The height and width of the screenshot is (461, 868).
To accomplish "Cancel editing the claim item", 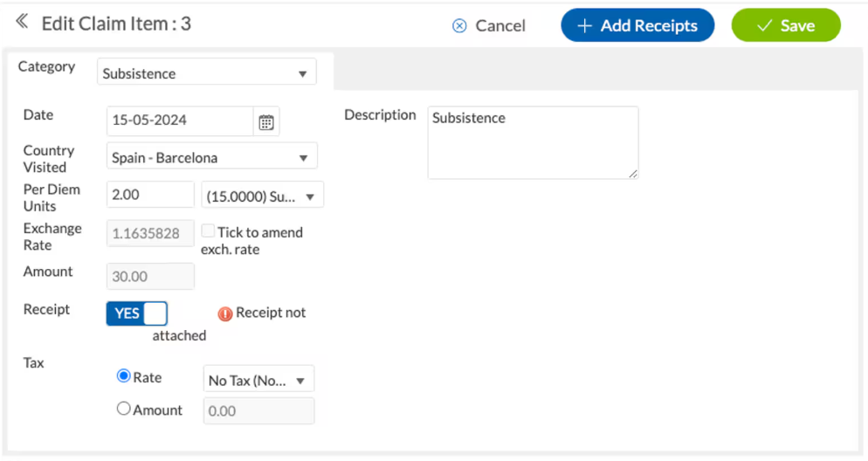I will (x=489, y=26).
